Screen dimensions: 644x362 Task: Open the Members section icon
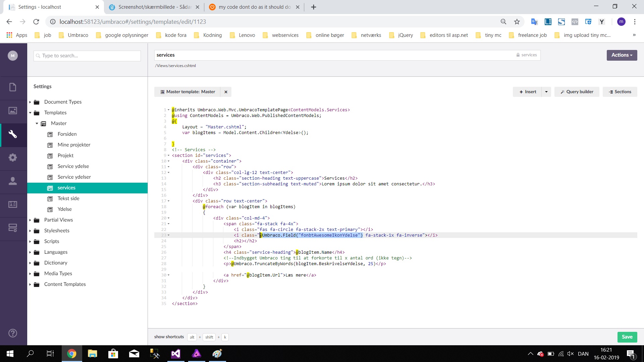pos(13,204)
